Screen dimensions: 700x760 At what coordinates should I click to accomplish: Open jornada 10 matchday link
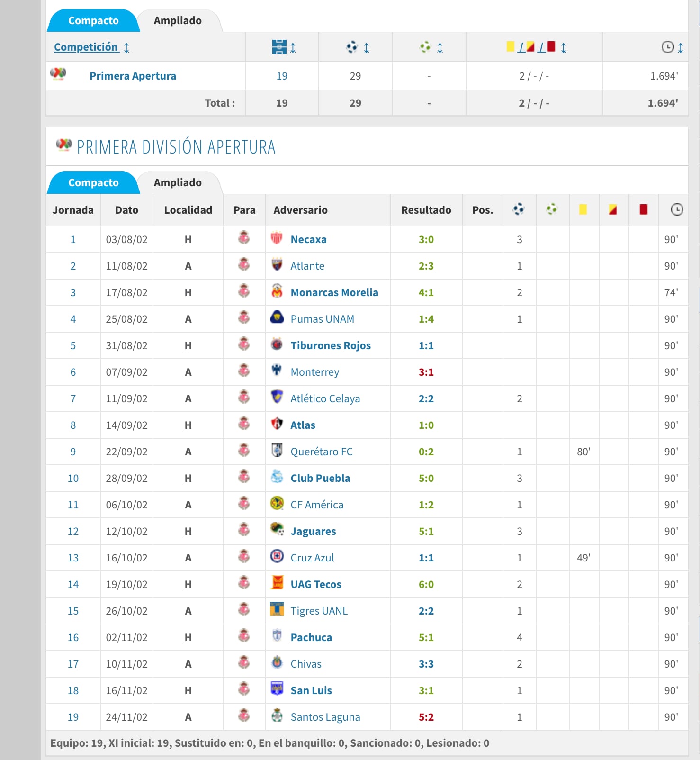pos(73,479)
